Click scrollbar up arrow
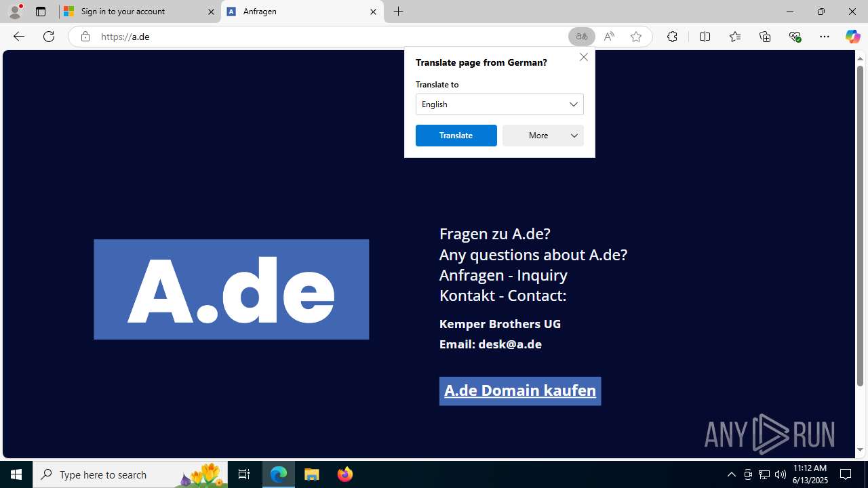Viewport: 868px width, 488px height. point(860,58)
